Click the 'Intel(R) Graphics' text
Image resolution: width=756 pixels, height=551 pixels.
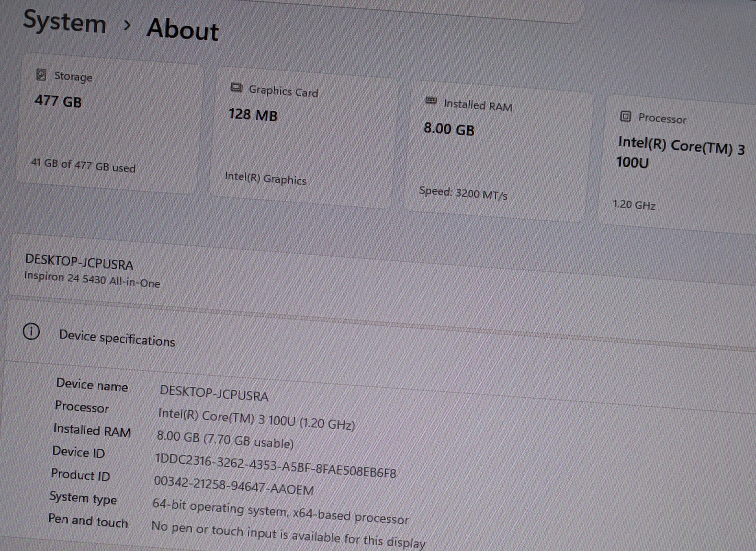coord(266,178)
